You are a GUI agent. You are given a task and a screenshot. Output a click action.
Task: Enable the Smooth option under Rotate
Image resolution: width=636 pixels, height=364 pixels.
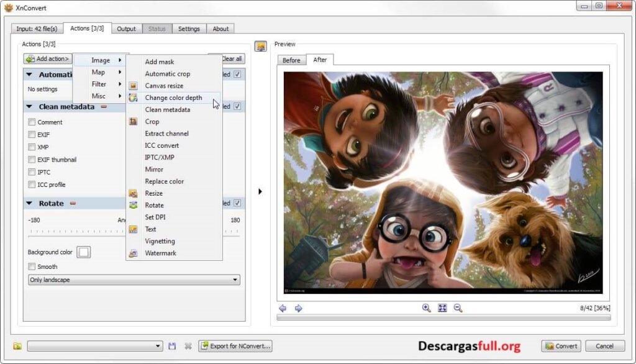point(31,266)
